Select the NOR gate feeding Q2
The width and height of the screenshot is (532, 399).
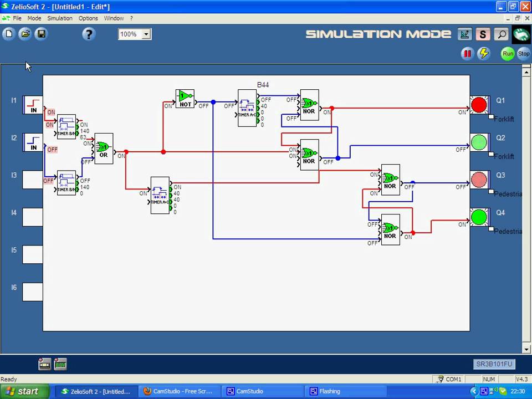[x=309, y=155]
